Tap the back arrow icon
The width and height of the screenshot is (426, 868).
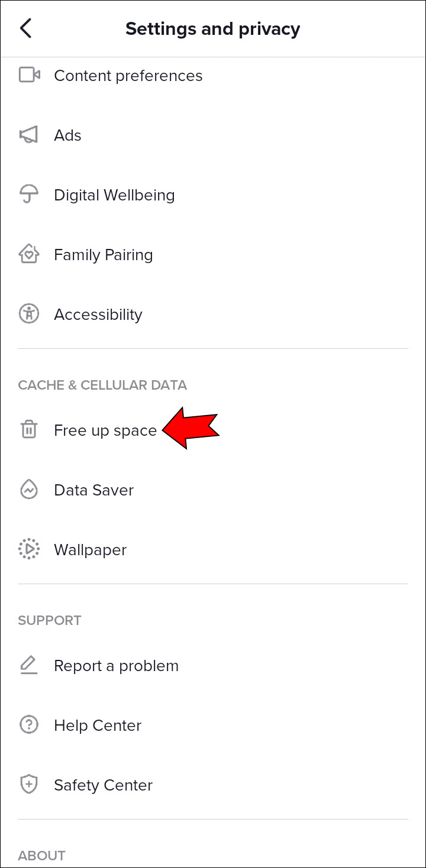[x=25, y=28]
